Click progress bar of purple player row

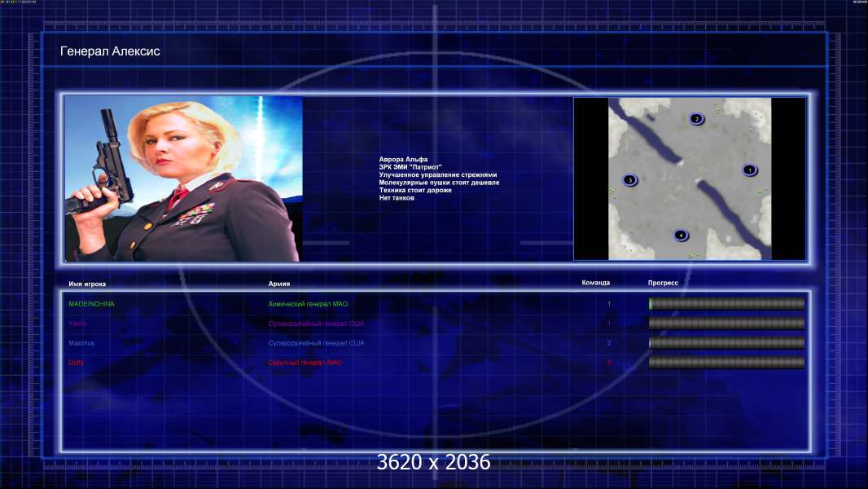[x=727, y=323]
